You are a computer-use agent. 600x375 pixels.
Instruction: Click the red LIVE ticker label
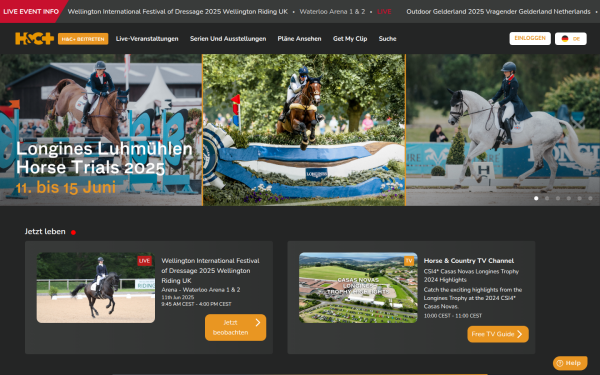(x=384, y=11)
